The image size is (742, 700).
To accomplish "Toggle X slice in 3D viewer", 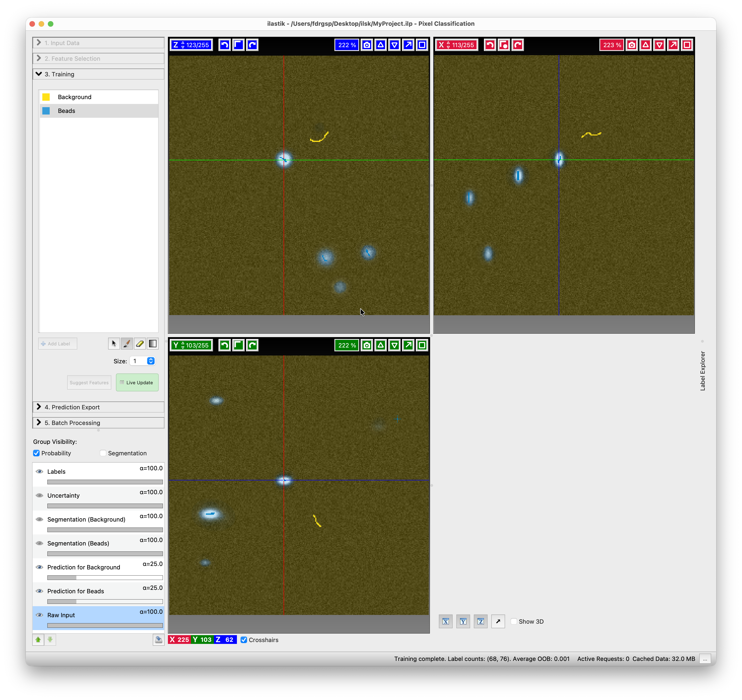I will coord(446,621).
